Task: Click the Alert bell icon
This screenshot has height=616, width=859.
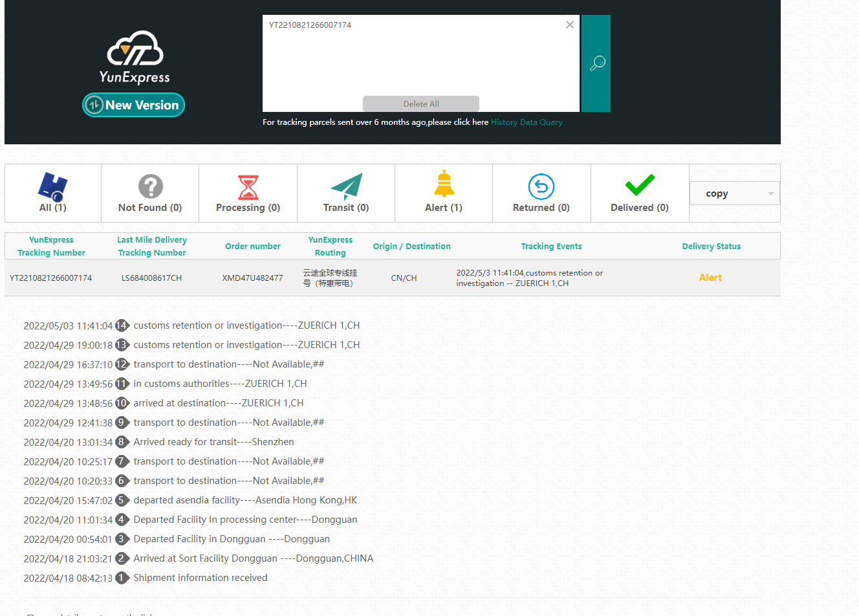Action: (444, 185)
